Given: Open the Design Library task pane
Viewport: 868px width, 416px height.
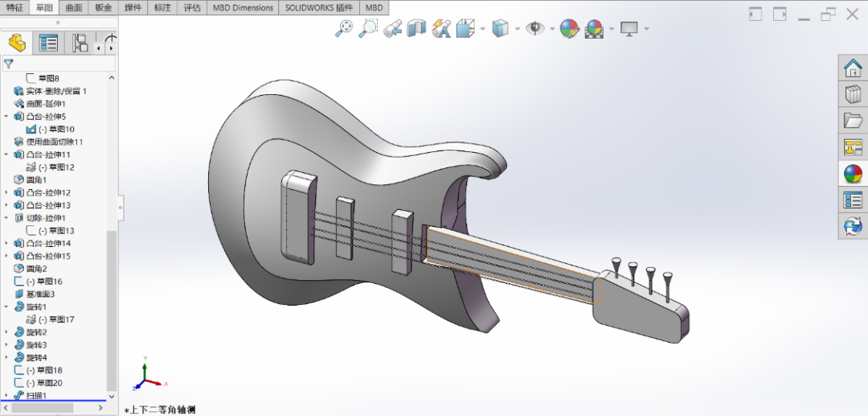Looking at the screenshot, I should point(853,94).
